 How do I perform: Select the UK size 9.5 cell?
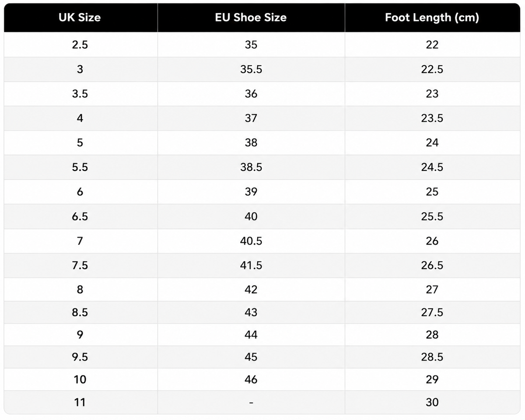point(80,357)
